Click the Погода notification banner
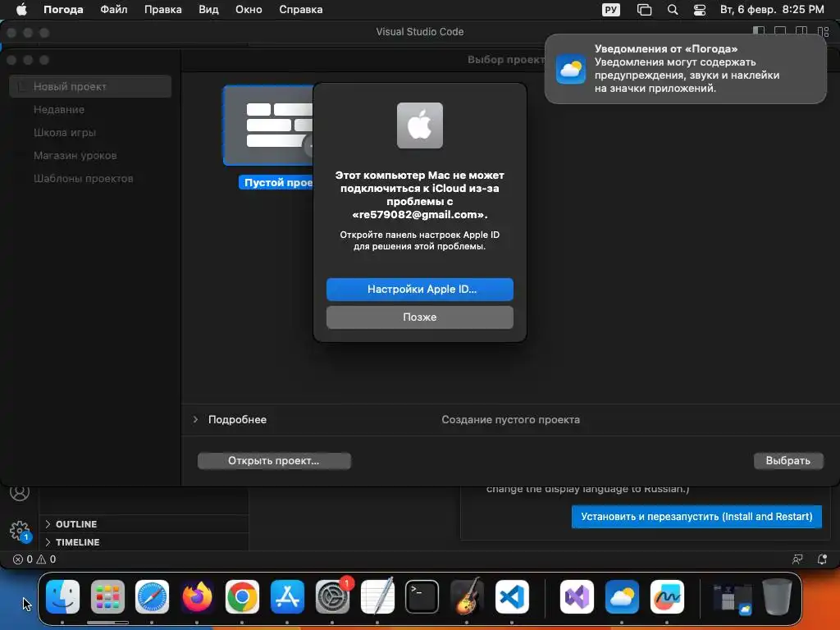840x630 pixels. [x=686, y=69]
